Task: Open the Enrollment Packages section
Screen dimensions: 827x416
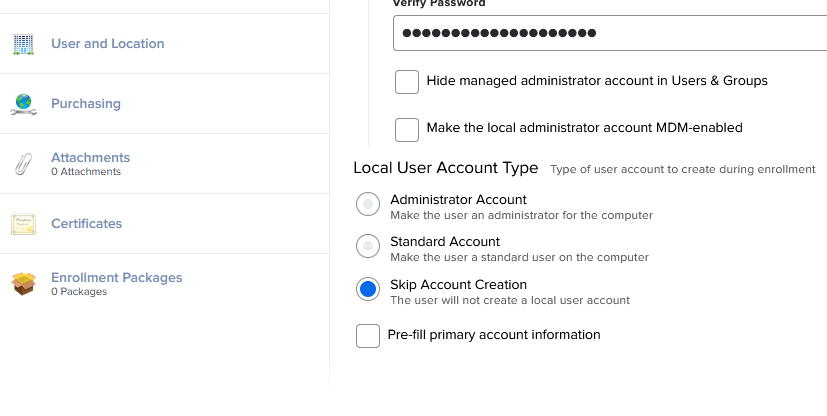Action: click(117, 277)
